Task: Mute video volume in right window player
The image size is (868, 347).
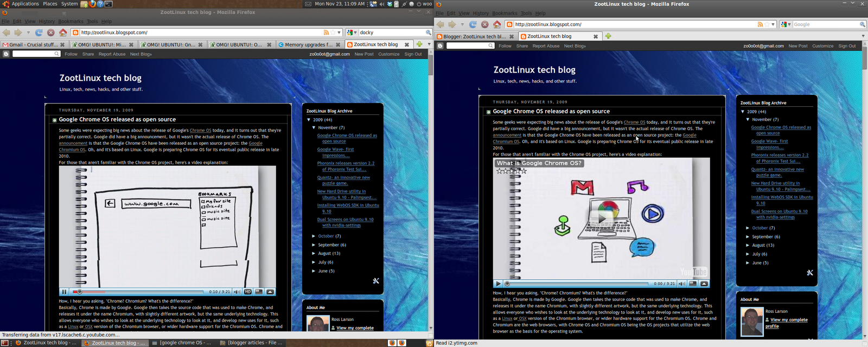Action: 682,284
